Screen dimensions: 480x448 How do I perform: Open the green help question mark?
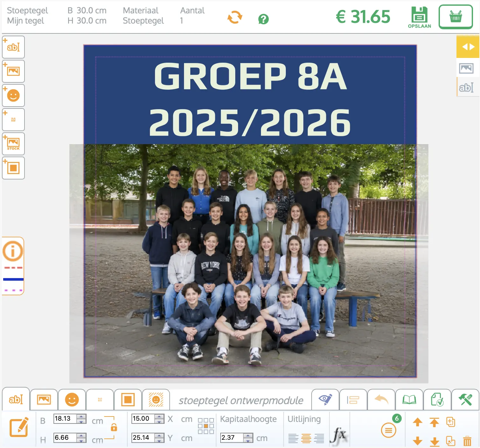[264, 19]
